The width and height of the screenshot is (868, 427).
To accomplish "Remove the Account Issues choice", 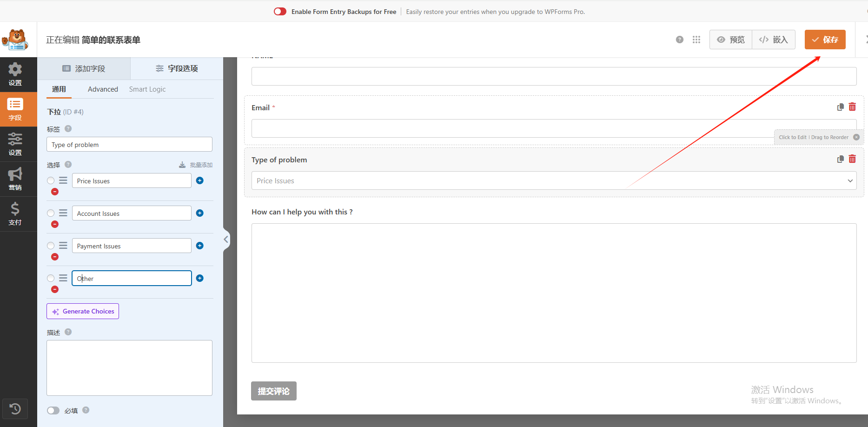I will (55, 224).
